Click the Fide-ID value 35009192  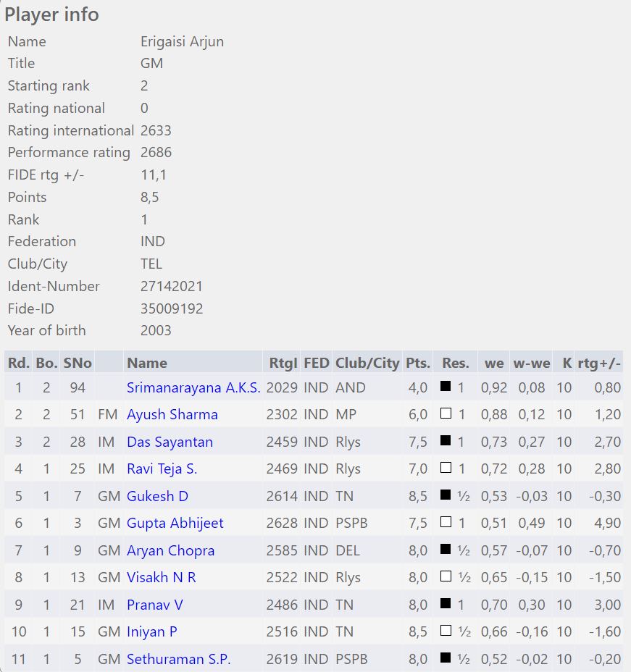pyautogui.click(x=172, y=308)
